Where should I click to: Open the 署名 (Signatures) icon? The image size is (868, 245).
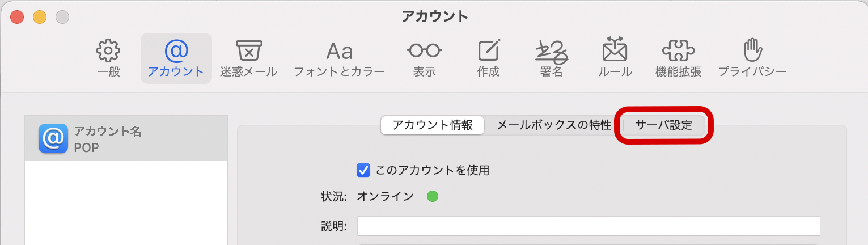pos(552,52)
